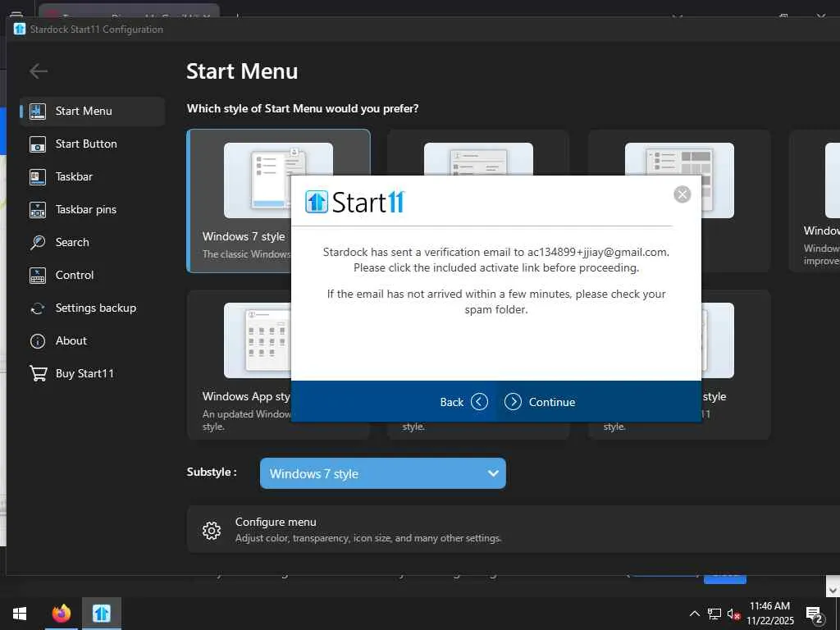The height and width of the screenshot is (630, 840).
Task: Select the Windows 7 style thumbnail
Action: click(278, 180)
